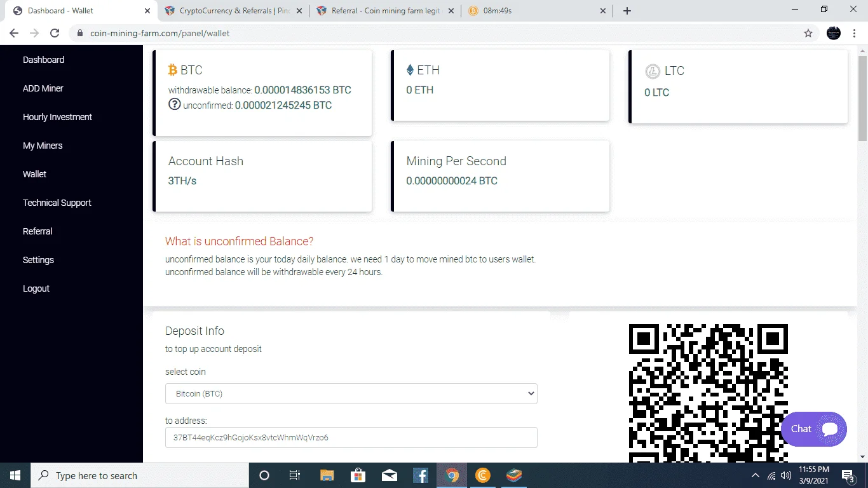Click the Cortana circle icon on taskbar

[264, 475]
